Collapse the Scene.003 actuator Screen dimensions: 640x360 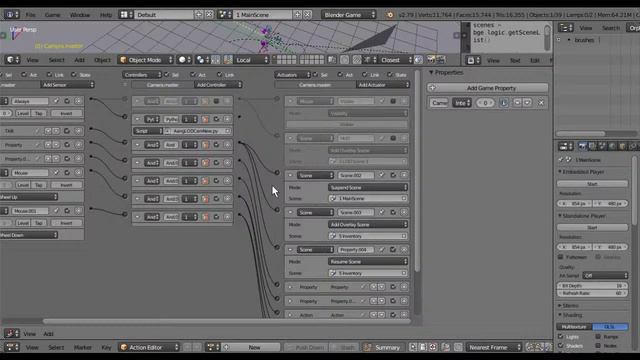(291, 212)
